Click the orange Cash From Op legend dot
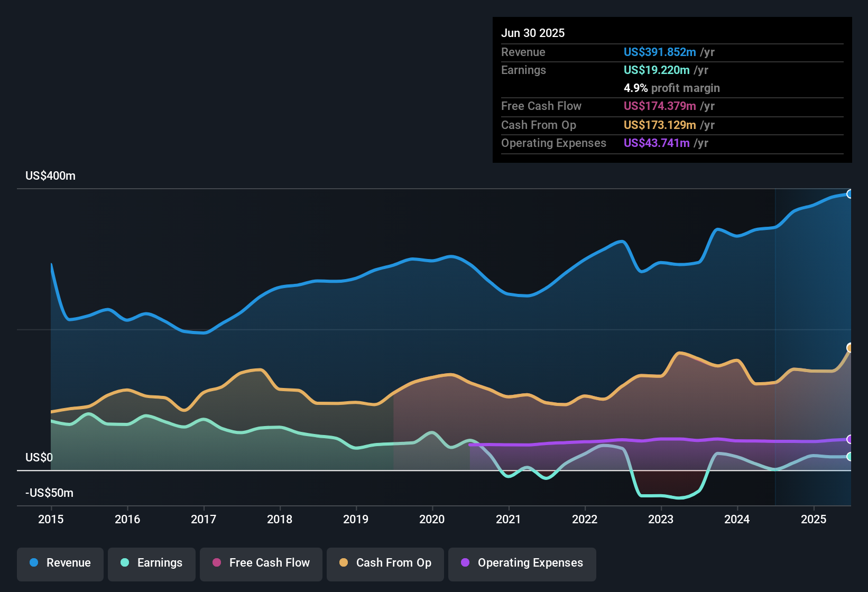868x592 pixels. pos(344,563)
